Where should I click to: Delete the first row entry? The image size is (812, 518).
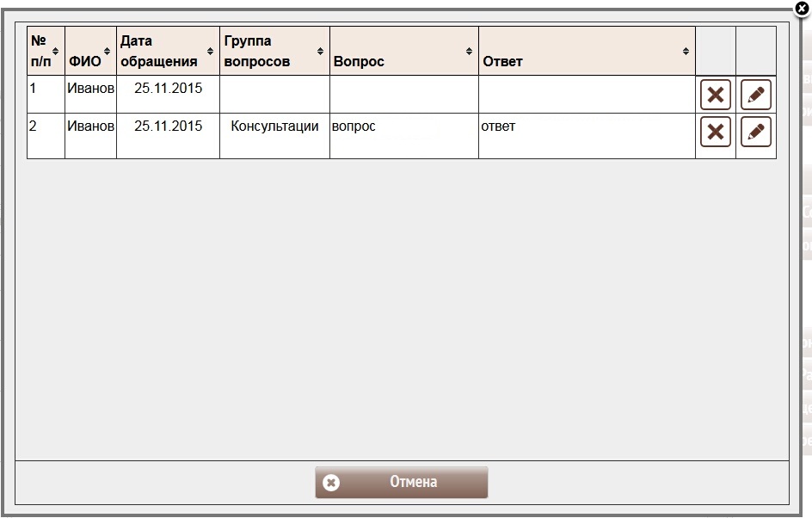(x=716, y=94)
